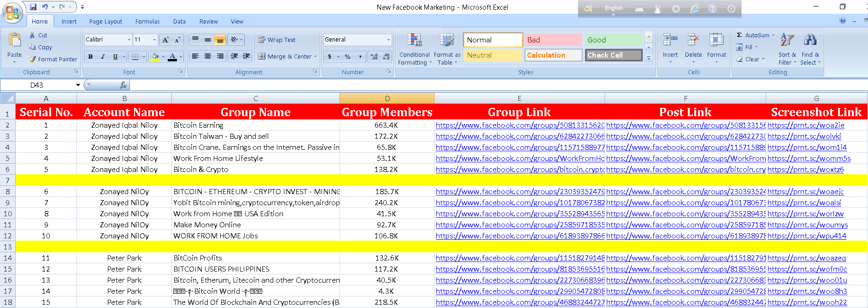Decrease decimal places
868x308 pixels.
(x=386, y=57)
